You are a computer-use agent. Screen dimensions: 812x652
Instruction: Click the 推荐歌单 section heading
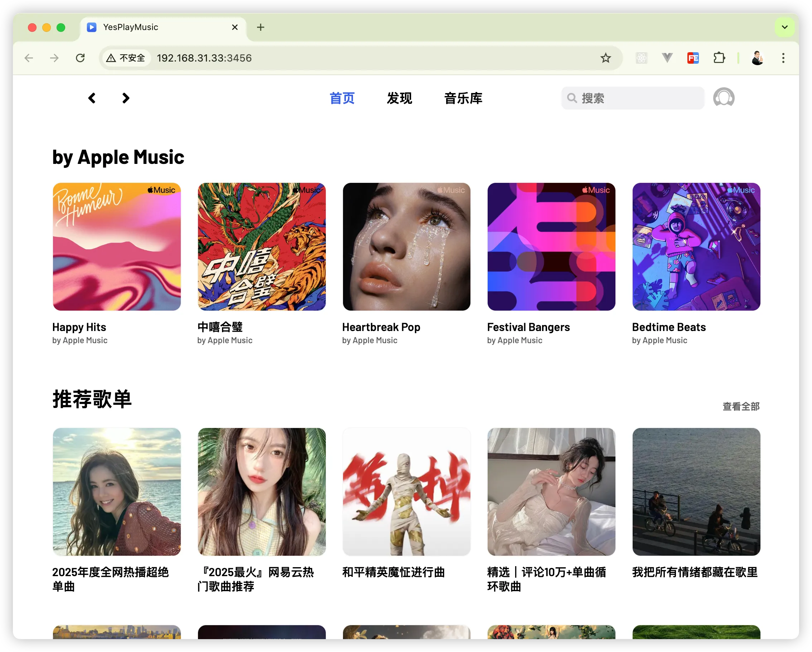point(92,399)
